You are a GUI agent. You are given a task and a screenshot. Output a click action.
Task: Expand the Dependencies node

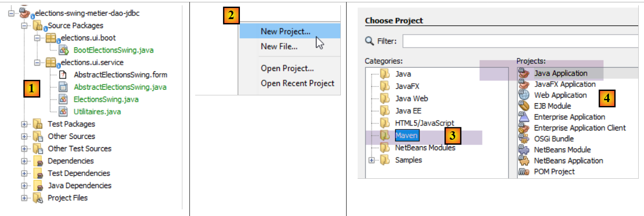pyautogui.click(x=24, y=161)
